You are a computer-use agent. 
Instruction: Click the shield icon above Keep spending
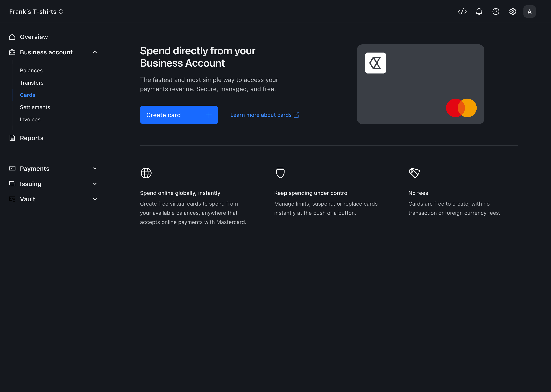tap(280, 173)
